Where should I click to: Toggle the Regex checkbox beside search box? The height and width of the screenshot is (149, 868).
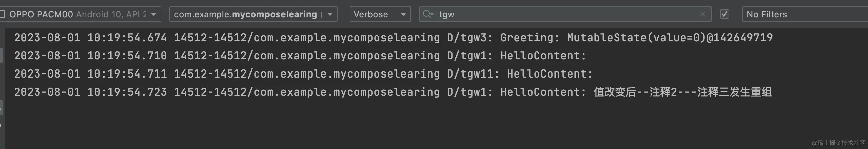725,14
